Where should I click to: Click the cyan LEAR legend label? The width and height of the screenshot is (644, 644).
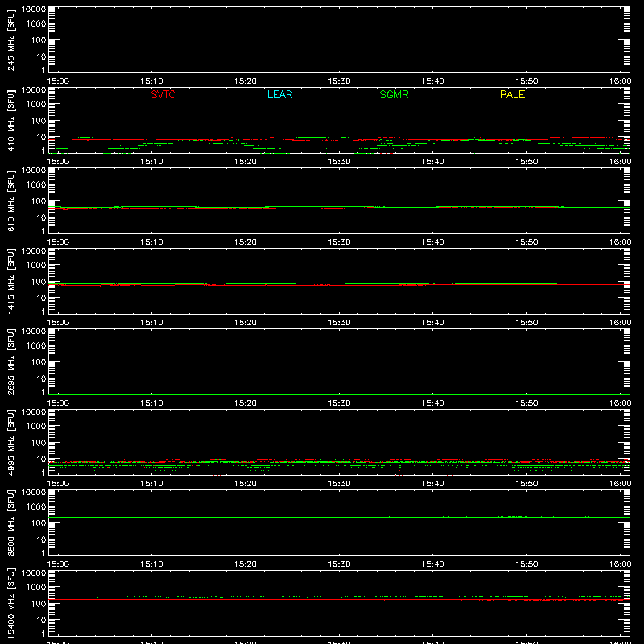[279, 94]
